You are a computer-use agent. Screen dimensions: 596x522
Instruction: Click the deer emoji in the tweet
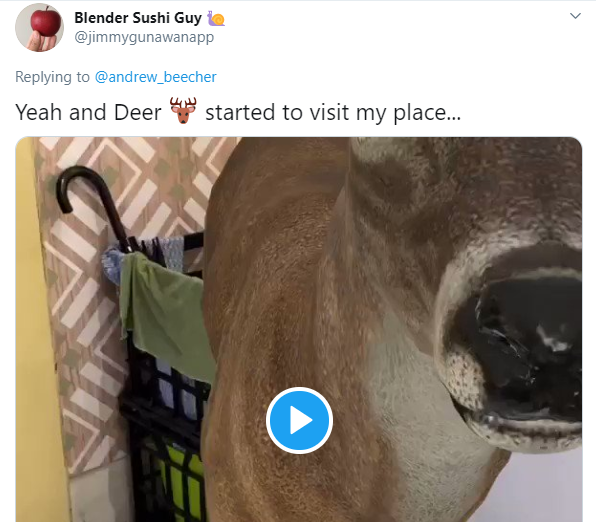(x=183, y=111)
